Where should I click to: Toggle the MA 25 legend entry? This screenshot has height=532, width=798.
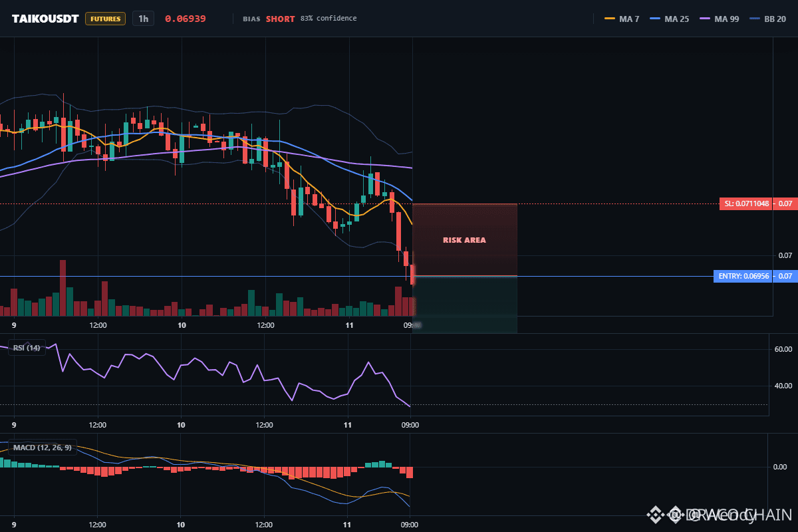tap(668, 19)
